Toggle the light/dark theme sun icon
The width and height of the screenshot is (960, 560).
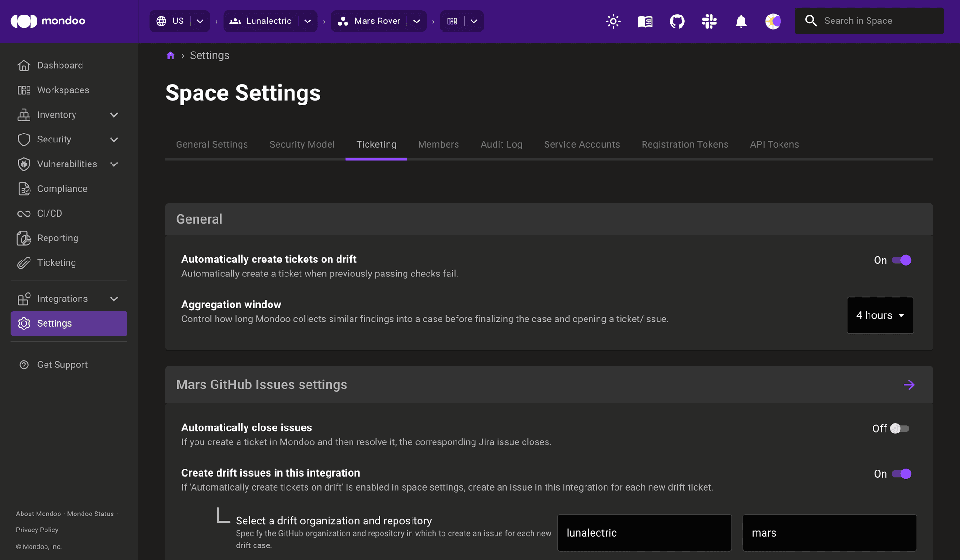click(x=613, y=21)
